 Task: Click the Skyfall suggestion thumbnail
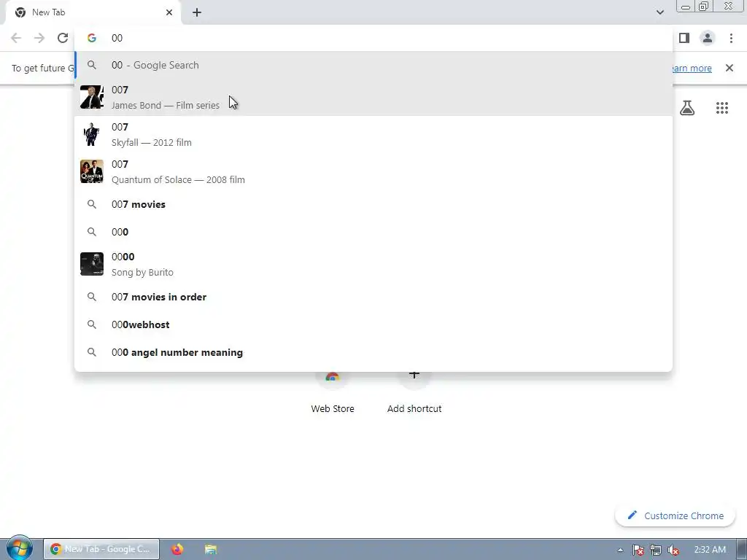coord(92,134)
